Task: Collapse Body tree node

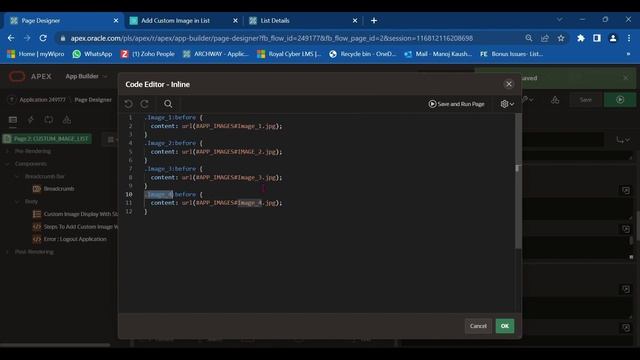Action: click(x=17, y=202)
